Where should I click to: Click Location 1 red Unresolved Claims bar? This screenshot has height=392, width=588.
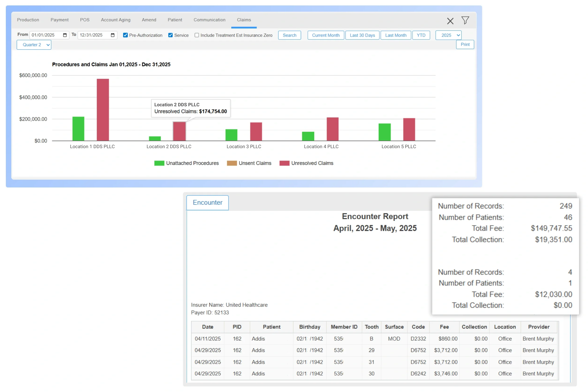coord(103,110)
